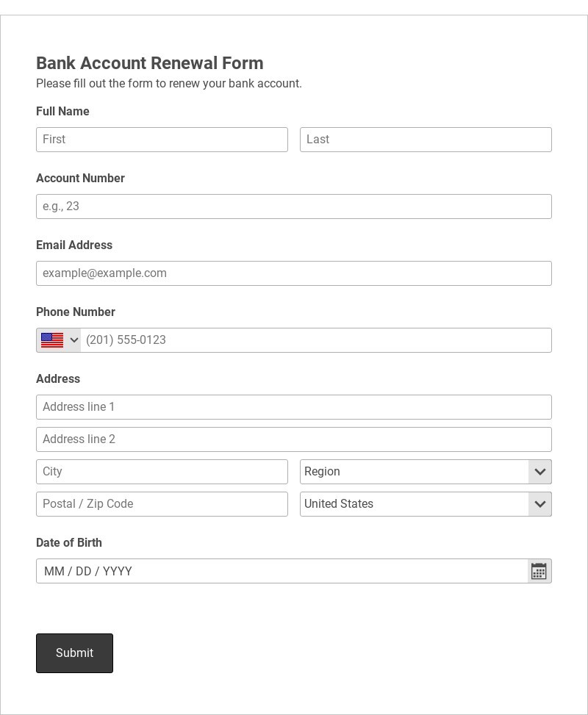Screen dimensions: 588x715
Task: Click the Account Number label
Action: pos(80,179)
